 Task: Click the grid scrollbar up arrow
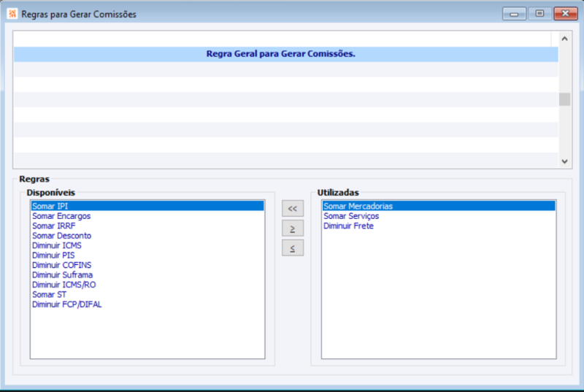(x=564, y=39)
